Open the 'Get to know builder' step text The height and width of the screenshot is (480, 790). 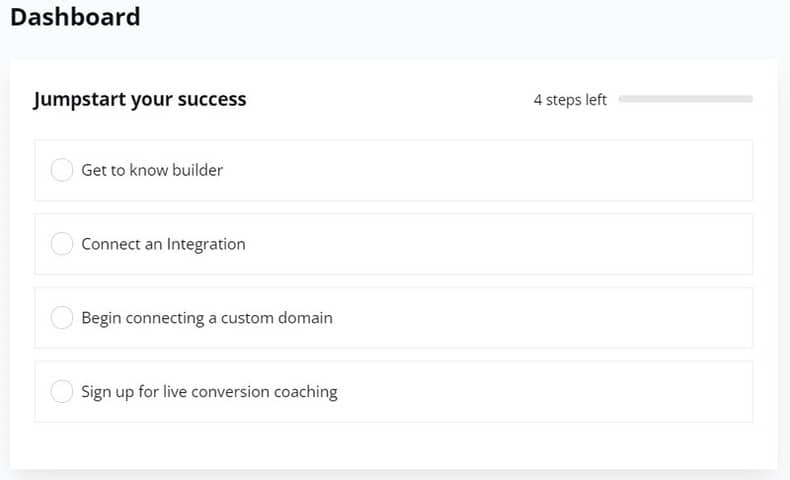point(152,170)
